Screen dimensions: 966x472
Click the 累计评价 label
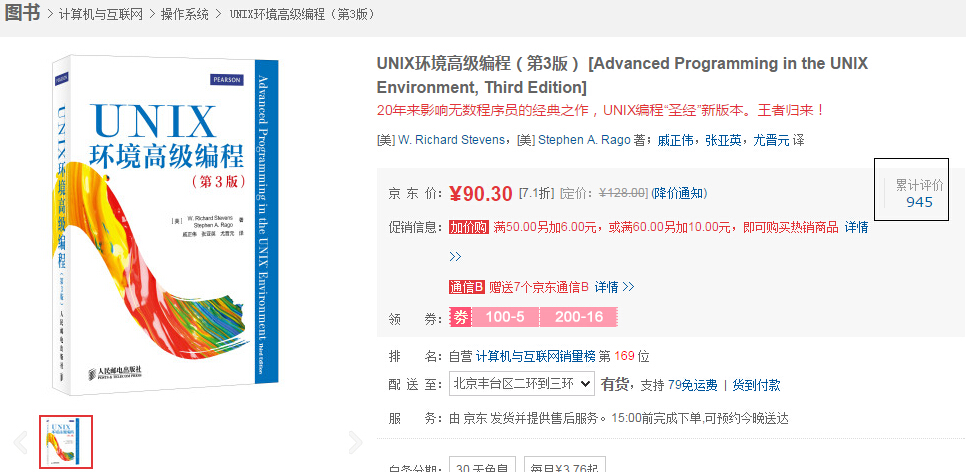pos(919,185)
